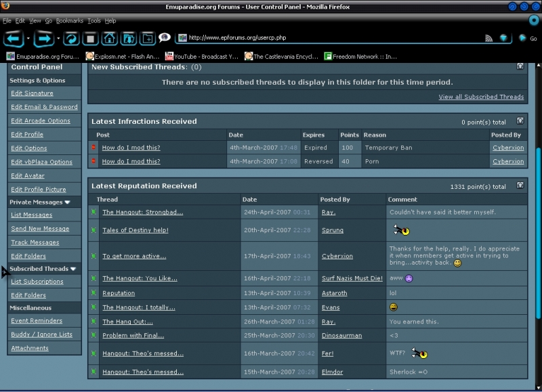Click the new tab toolbar icon

pyautogui.click(x=148, y=39)
